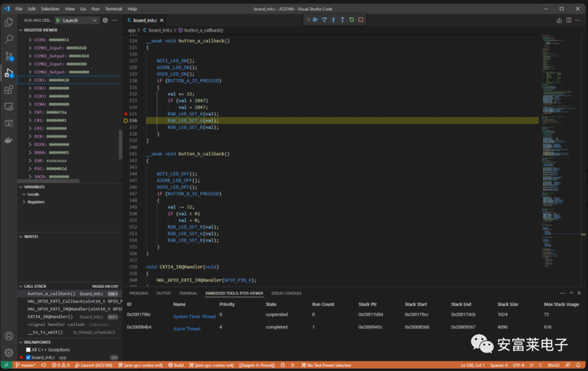Open the Launch configuration dropdown
The image size is (588, 371).
[x=77, y=20]
